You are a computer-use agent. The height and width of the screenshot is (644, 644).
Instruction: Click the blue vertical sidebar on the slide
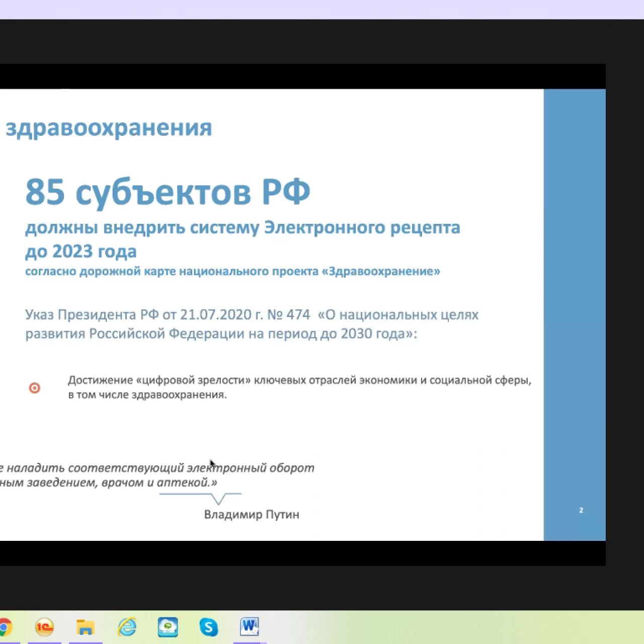[x=574, y=302]
